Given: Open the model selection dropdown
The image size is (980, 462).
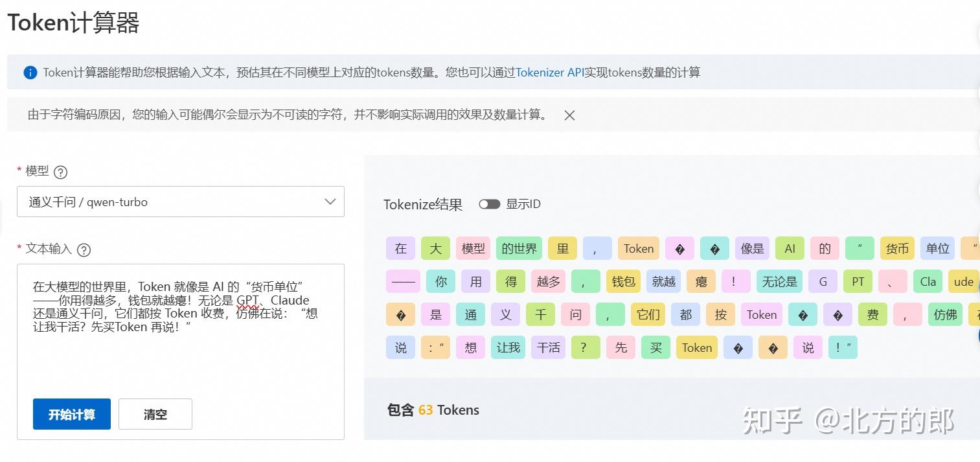Looking at the screenshot, I should [x=180, y=202].
